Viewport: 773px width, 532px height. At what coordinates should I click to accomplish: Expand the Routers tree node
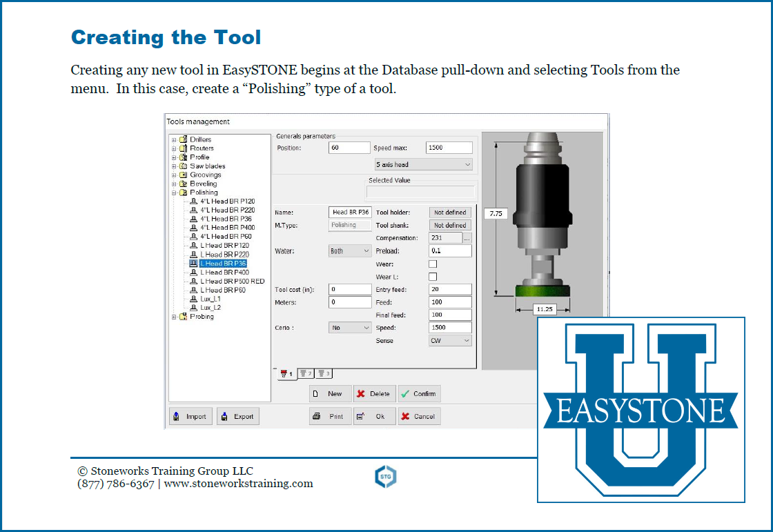click(174, 148)
